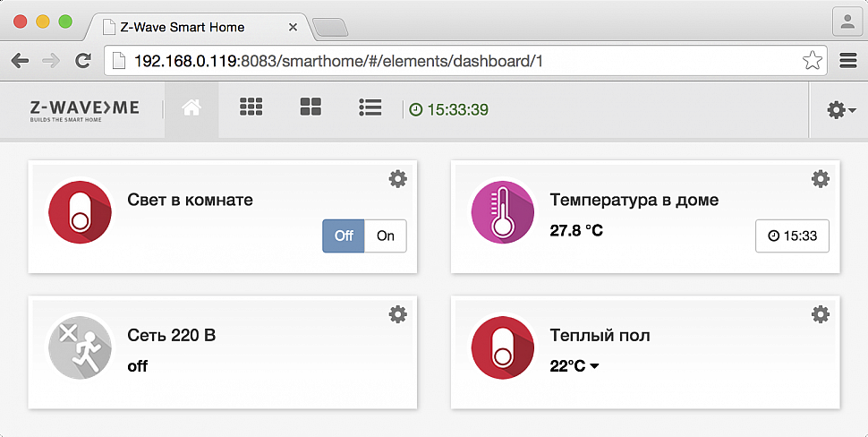Viewport: 868px width, 437px height.
Task: Reload the page with the refresh button
Action: pos(83,60)
